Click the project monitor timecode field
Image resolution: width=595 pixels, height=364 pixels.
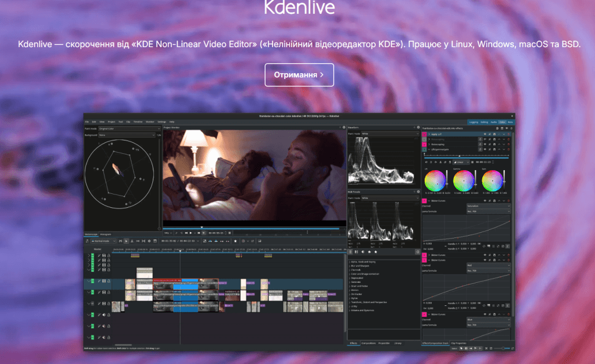point(216,233)
